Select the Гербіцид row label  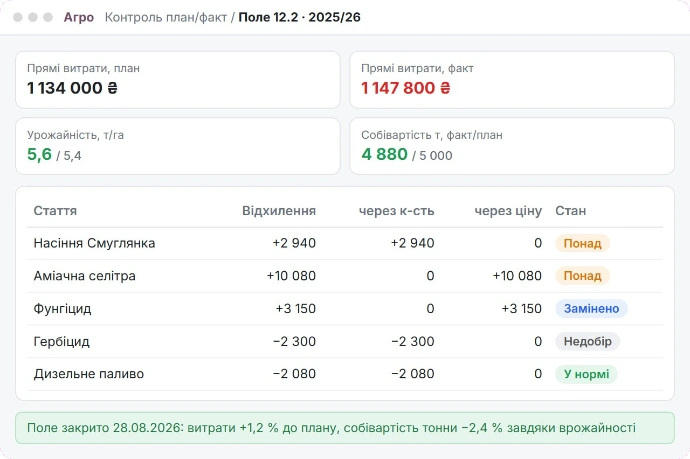[62, 341]
